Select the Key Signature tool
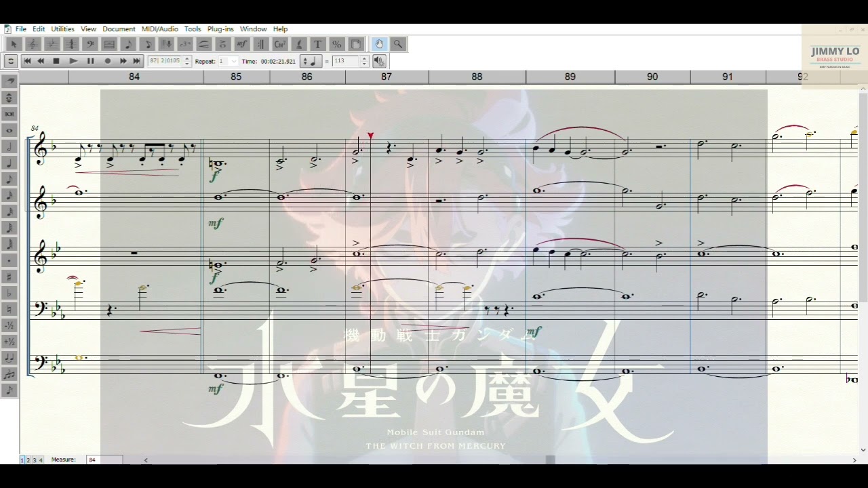Viewport: 868px width, 488px height. 52,44
